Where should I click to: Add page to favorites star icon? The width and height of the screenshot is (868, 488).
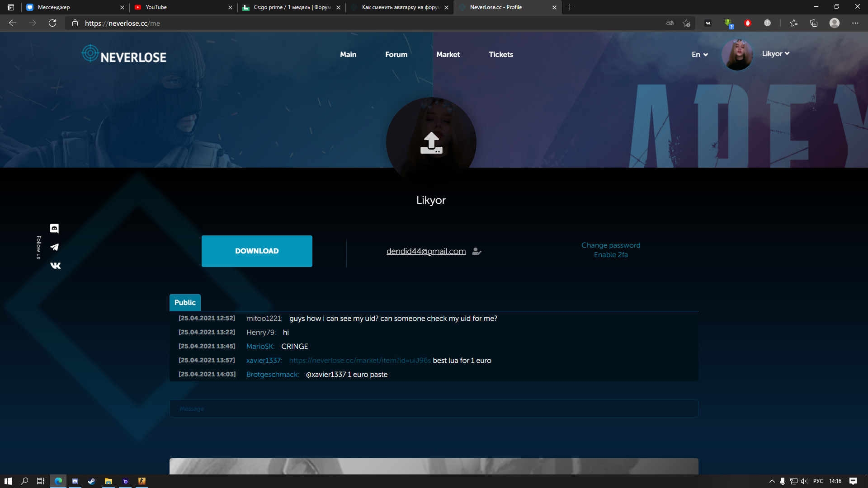[x=686, y=23]
